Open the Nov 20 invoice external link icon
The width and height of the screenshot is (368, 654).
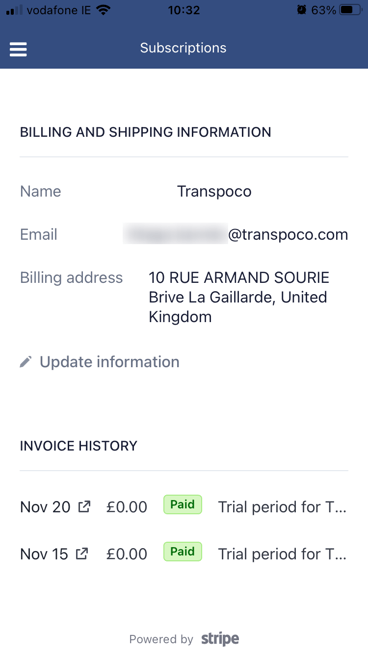(x=85, y=507)
